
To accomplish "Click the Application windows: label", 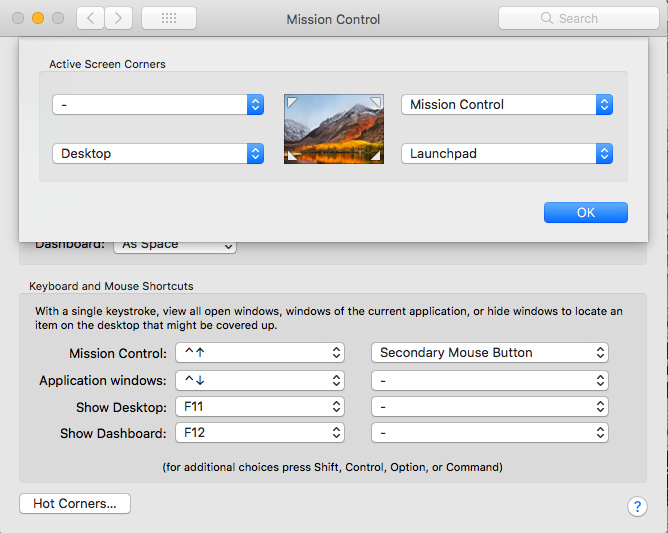I will point(103,380).
